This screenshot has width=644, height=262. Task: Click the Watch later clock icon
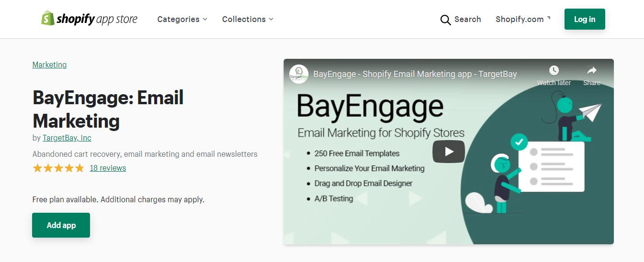[x=554, y=70]
